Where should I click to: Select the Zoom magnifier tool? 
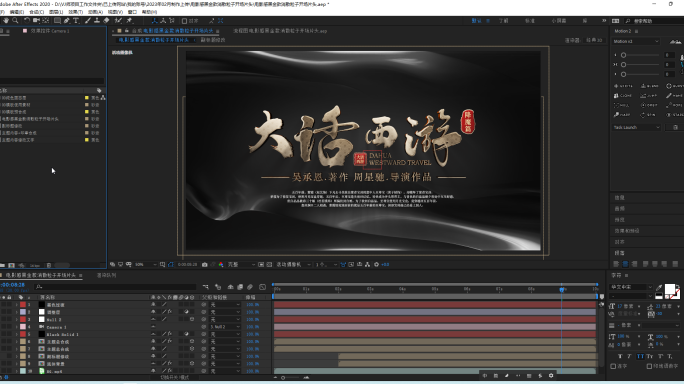click(x=15, y=21)
